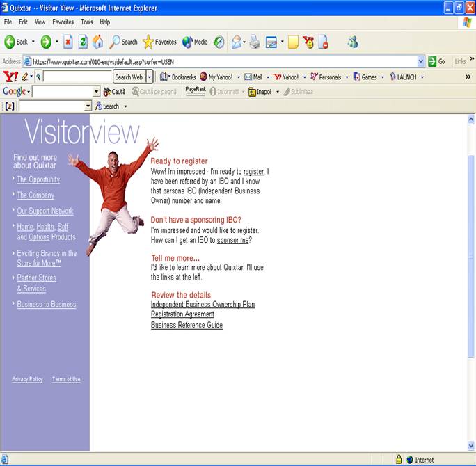Open the Tools menu
This screenshot has width=476, height=466.
[x=86, y=22]
